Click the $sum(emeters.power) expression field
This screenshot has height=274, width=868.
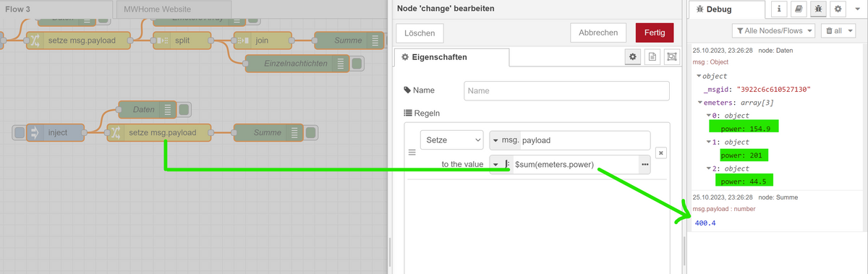575,165
